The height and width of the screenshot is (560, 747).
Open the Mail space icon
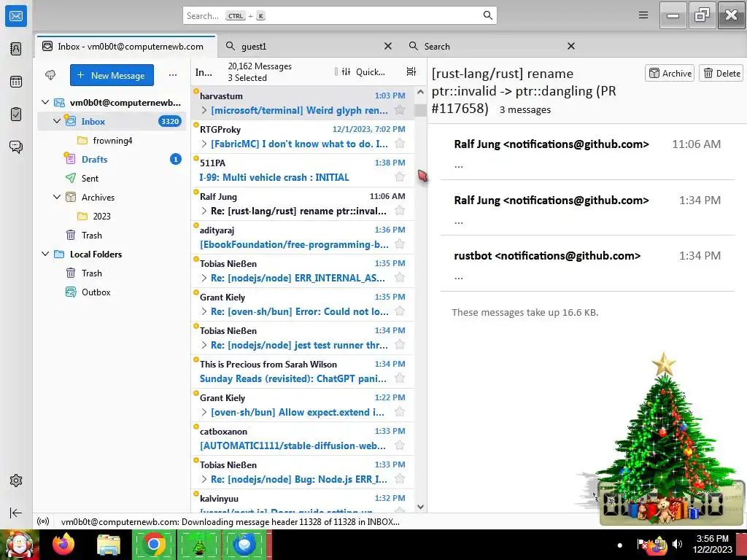click(16, 16)
